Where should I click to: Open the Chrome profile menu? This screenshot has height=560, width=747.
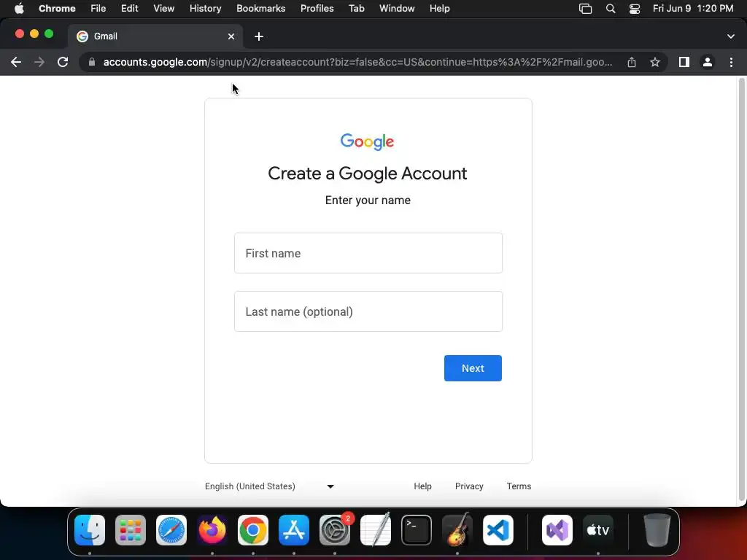(x=708, y=62)
